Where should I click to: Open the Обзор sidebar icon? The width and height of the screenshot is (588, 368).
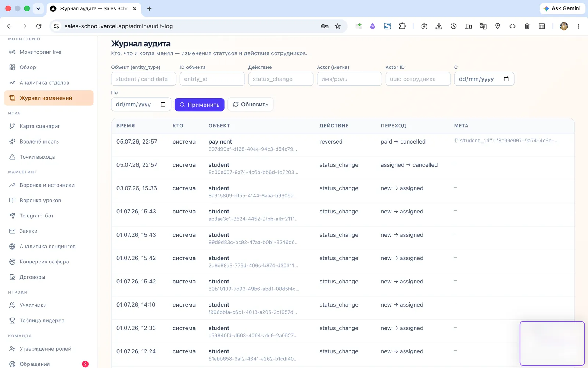coord(12,67)
